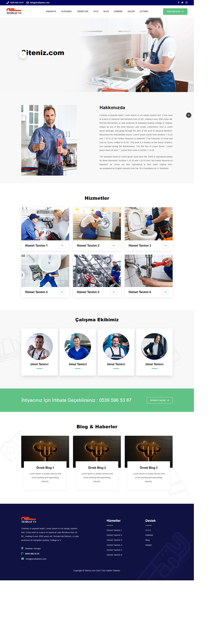
Task: Click the scroll-to-top round icon
Action: pos(189,115)
